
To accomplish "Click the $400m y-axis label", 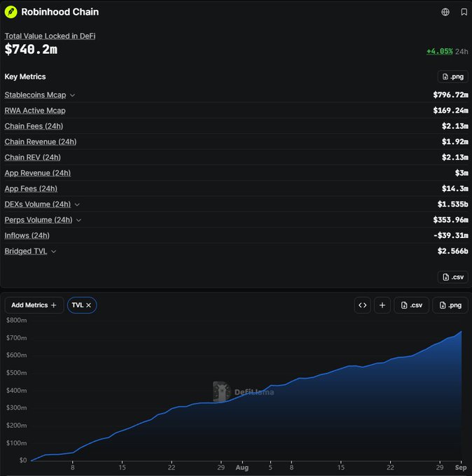I will (16, 391).
